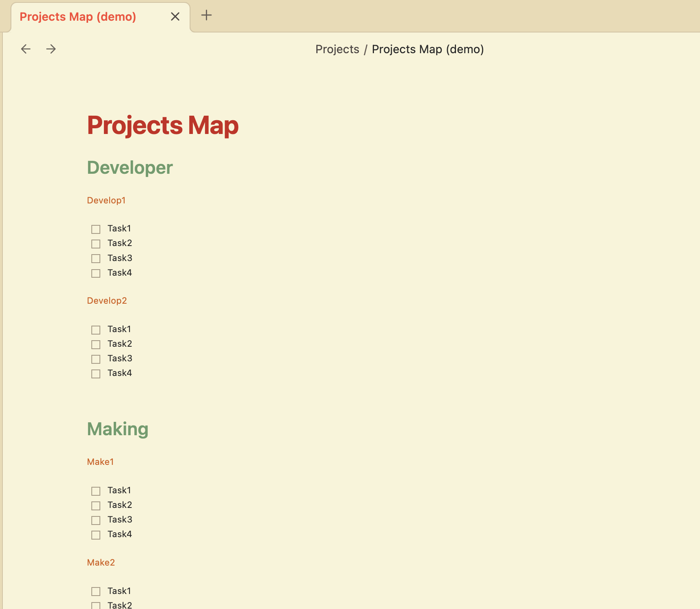This screenshot has height=609, width=700.
Task: Check Task1 under Develop1
Action: 96,229
